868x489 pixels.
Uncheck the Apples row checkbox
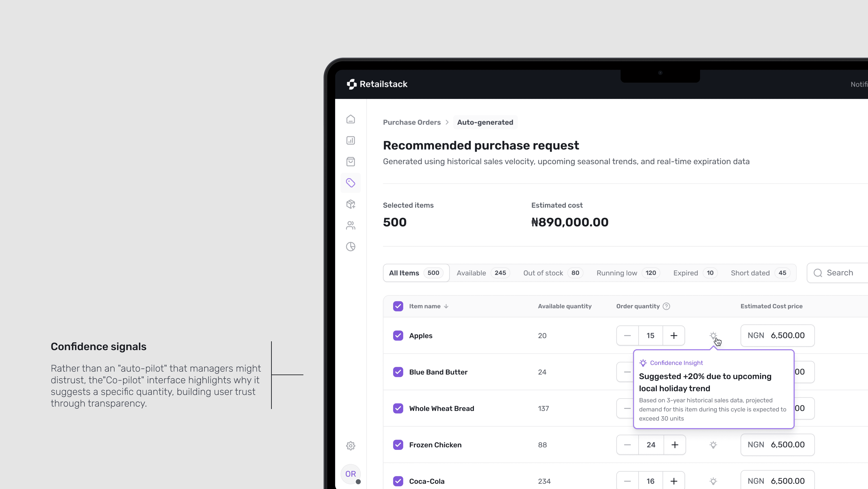pos(398,336)
